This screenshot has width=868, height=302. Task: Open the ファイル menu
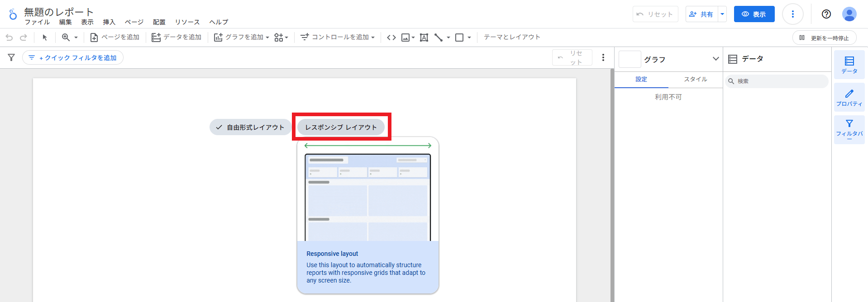point(37,22)
